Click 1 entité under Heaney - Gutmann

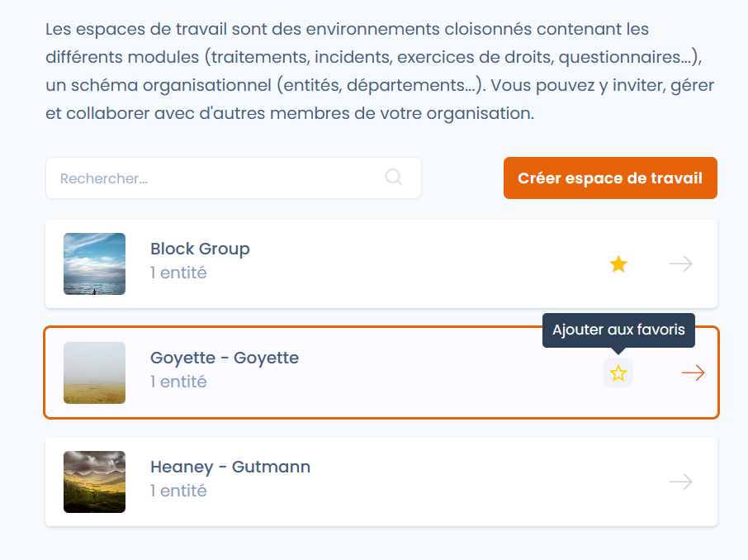(178, 491)
